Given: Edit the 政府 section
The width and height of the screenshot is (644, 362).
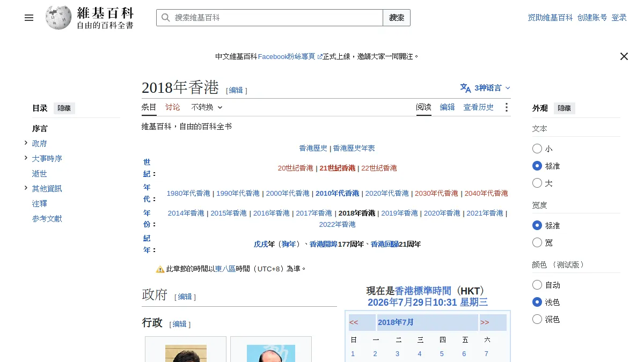Looking at the screenshot, I should [x=185, y=297].
